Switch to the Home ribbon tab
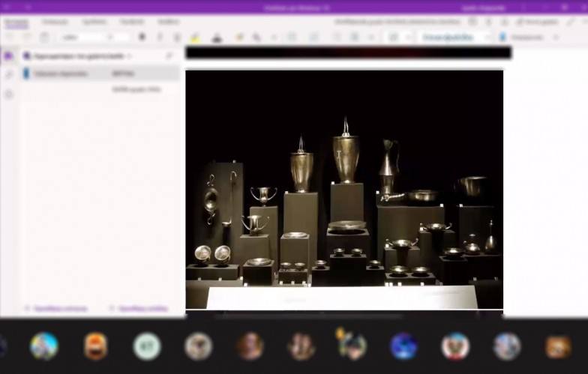The width and height of the screenshot is (588, 374). [x=16, y=22]
